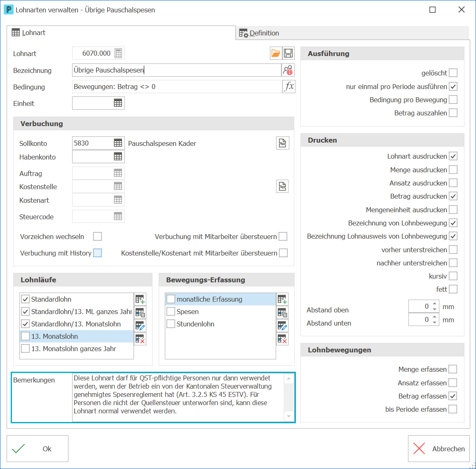The height and width of the screenshot is (469, 476).
Task: Click into the Bezeichnung text field
Action: click(177, 70)
